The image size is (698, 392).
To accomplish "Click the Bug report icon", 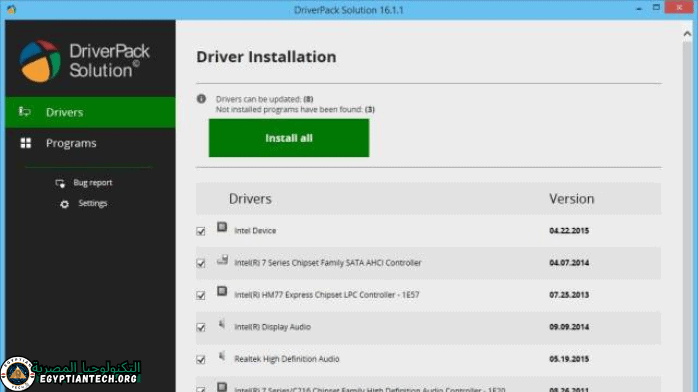I will [60, 183].
